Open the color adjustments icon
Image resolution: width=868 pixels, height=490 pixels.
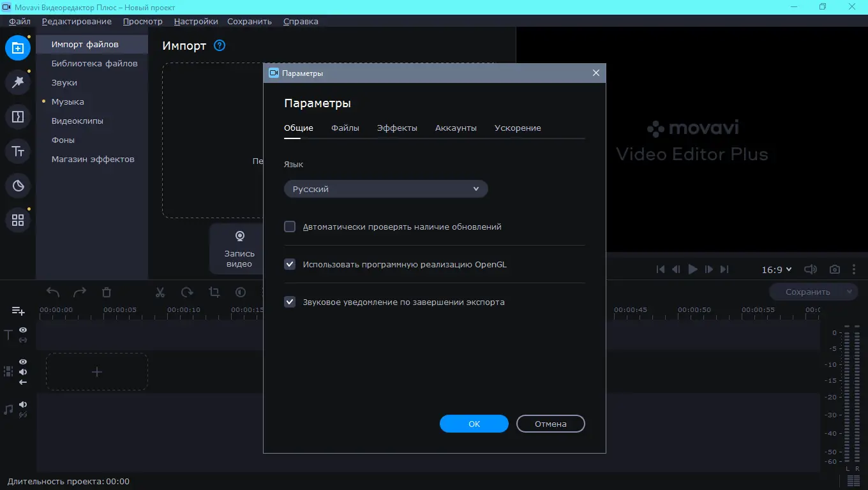point(241,292)
